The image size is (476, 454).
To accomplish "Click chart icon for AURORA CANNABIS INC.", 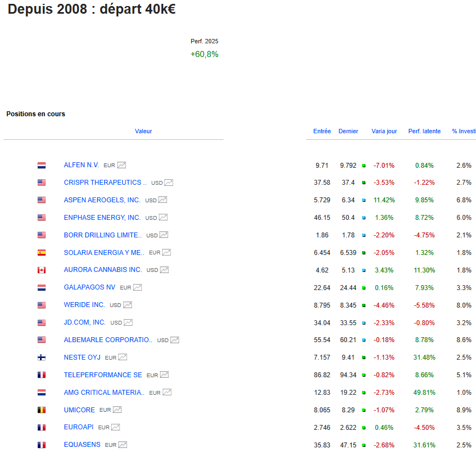I will point(164,270).
